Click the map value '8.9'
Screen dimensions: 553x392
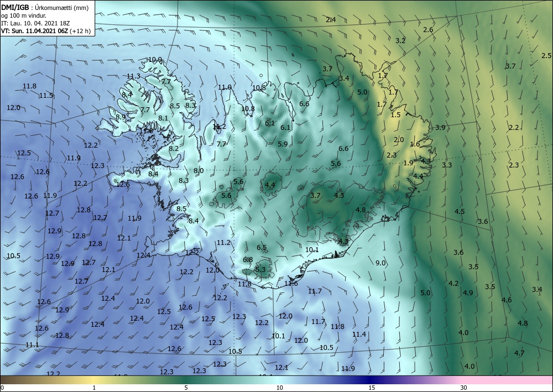[121, 117]
